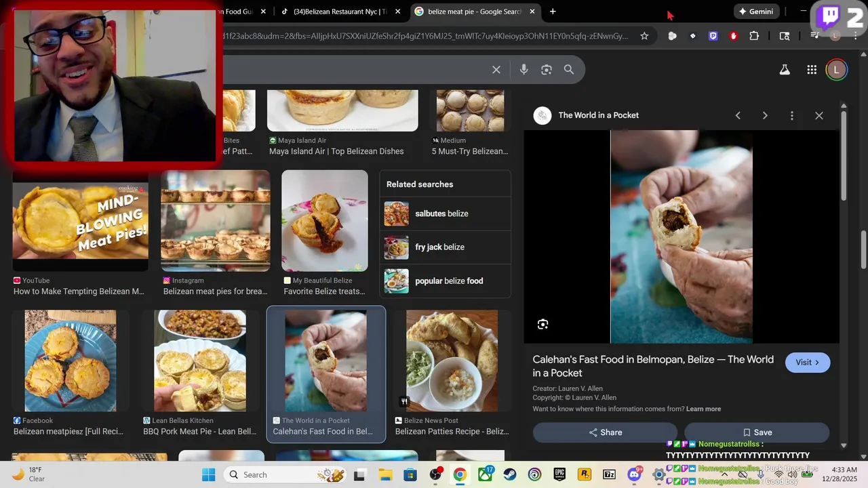Select related search popular belize food
868x488 pixels.
coord(445,281)
